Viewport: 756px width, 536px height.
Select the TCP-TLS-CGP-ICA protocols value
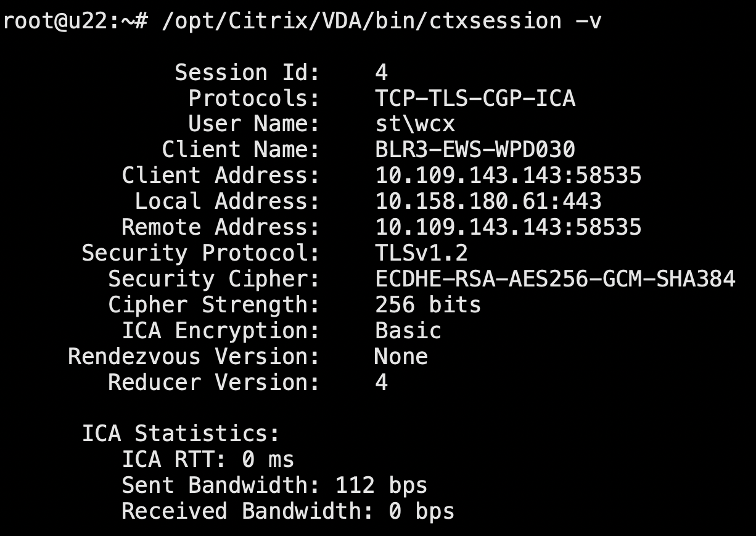point(475,99)
